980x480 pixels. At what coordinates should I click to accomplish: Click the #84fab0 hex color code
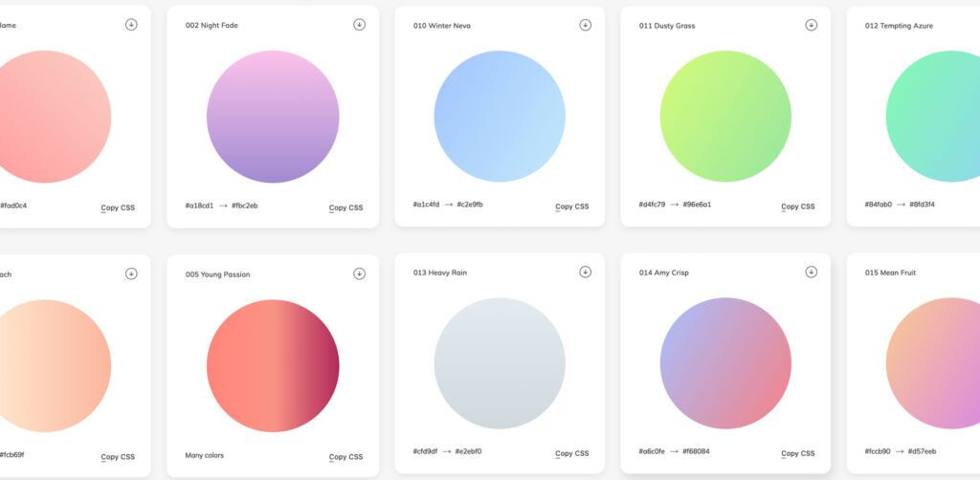tap(879, 204)
